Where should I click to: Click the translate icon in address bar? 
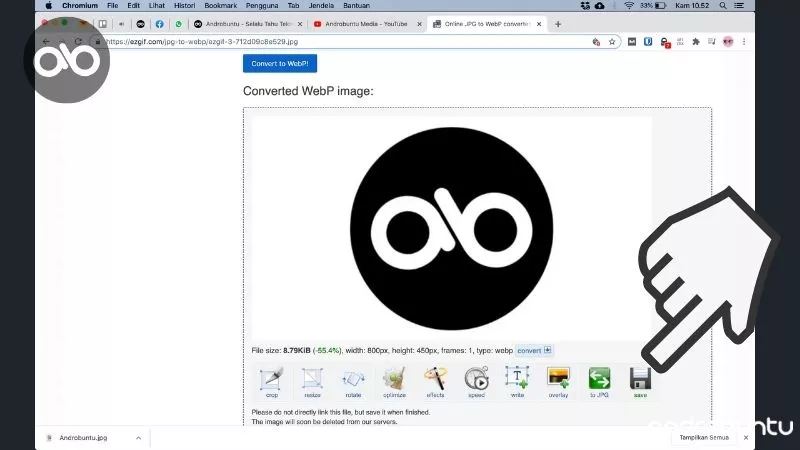(x=596, y=42)
